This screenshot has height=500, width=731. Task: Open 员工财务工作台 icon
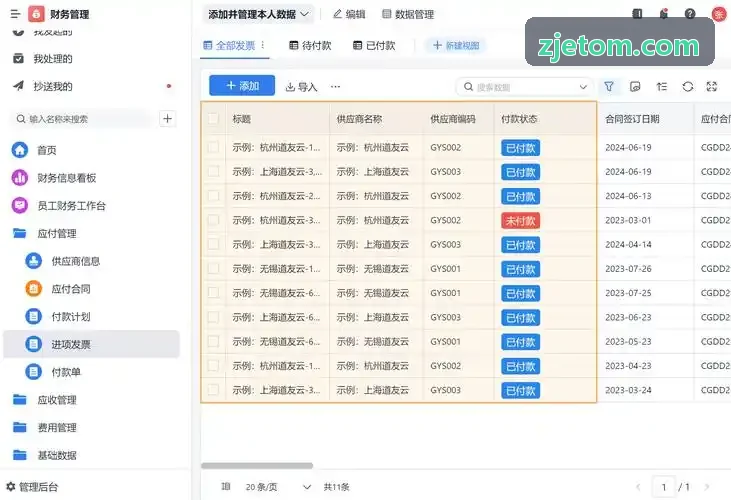20,205
